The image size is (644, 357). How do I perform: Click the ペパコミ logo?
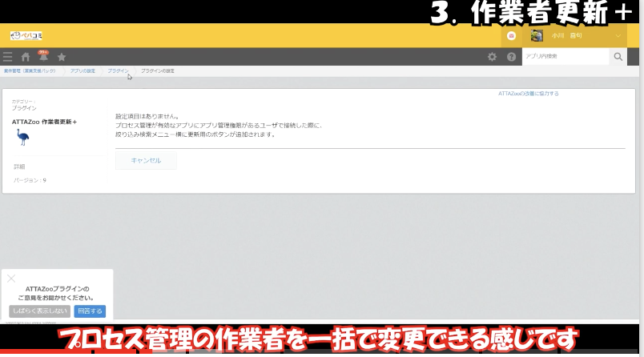pyautogui.click(x=26, y=36)
